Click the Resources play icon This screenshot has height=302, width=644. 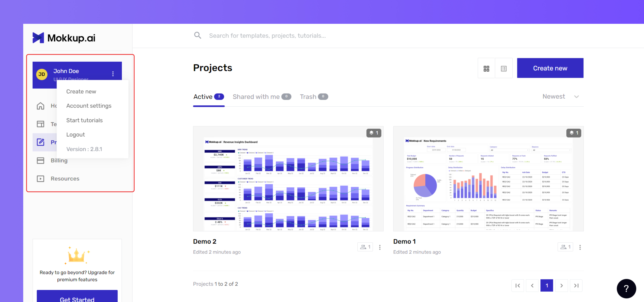(x=40, y=179)
